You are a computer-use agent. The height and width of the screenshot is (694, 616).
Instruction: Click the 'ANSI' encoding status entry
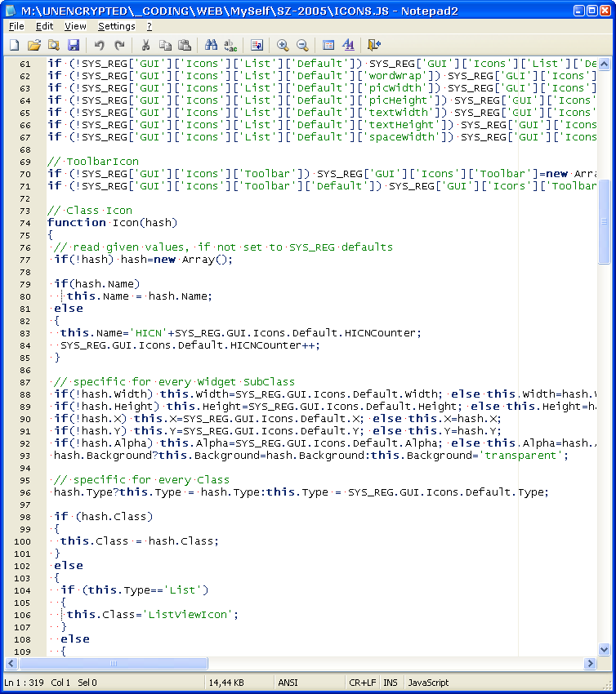coord(288,683)
